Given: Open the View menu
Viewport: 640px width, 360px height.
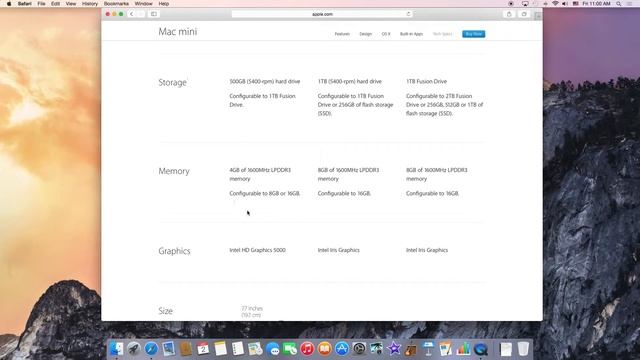Looking at the screenshot, I should [71, 4].
